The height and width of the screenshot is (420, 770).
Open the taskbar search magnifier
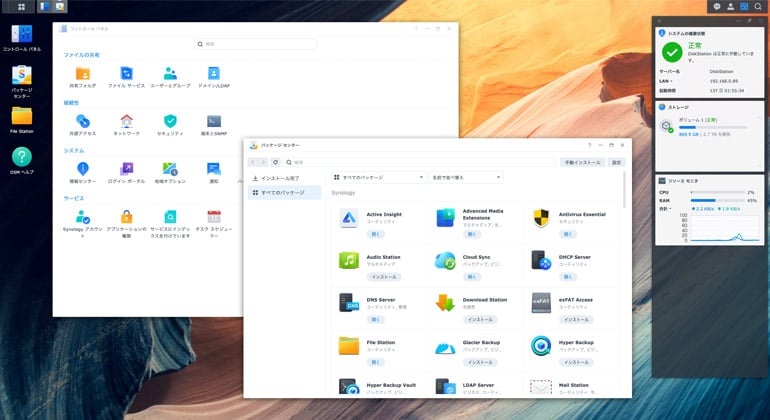[758, 6]
